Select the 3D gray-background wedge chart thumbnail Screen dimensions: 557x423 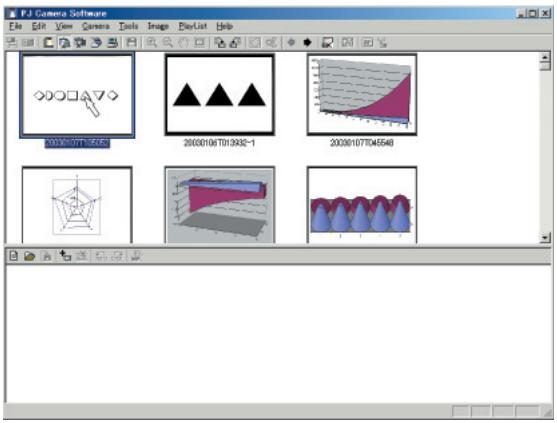pyautogui.click(x=220, y=205)
